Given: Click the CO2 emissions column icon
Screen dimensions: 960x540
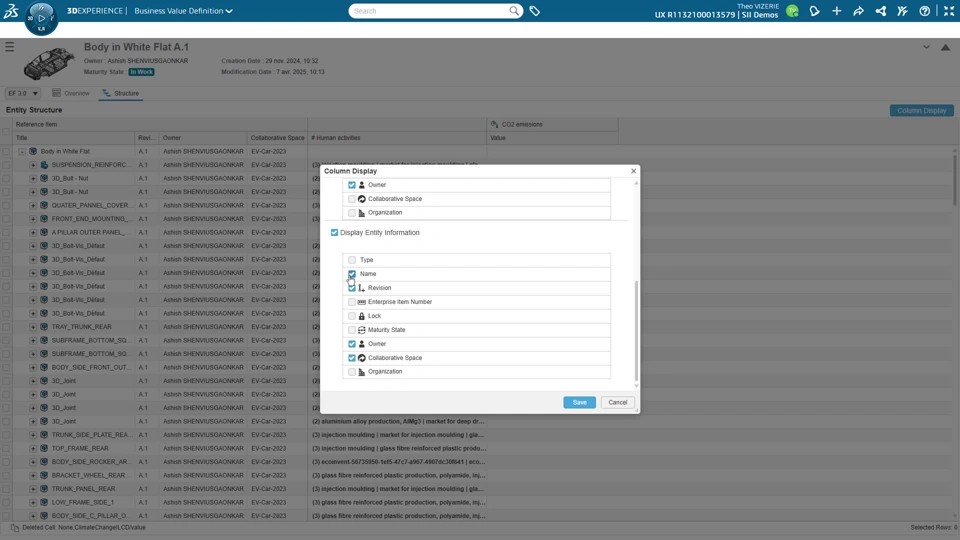Looking at the screenshot, I should (x=494, y=124).
